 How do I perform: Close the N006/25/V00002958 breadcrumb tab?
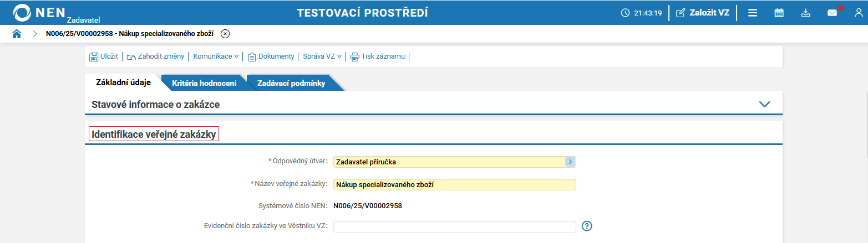click(225, 34)
